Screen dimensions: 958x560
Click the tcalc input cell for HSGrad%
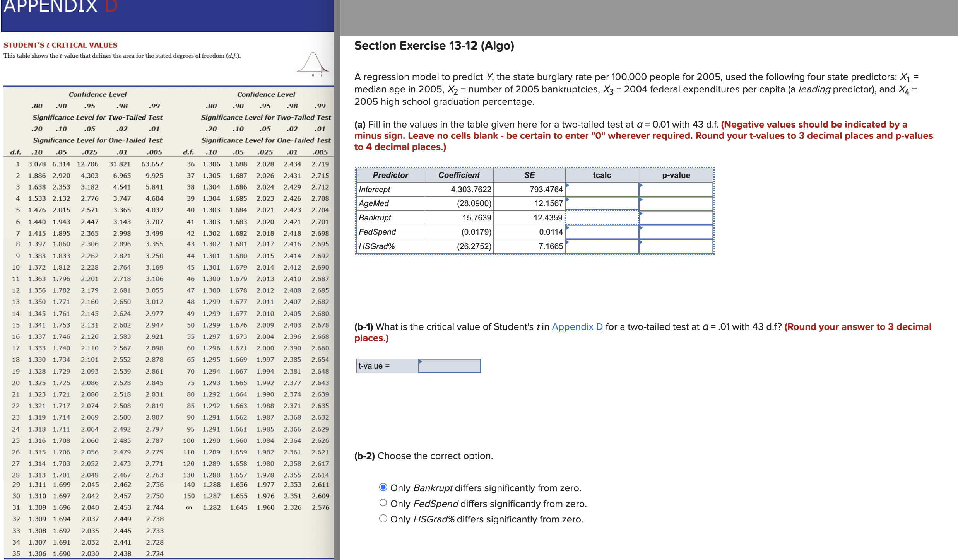pos(602,246)
